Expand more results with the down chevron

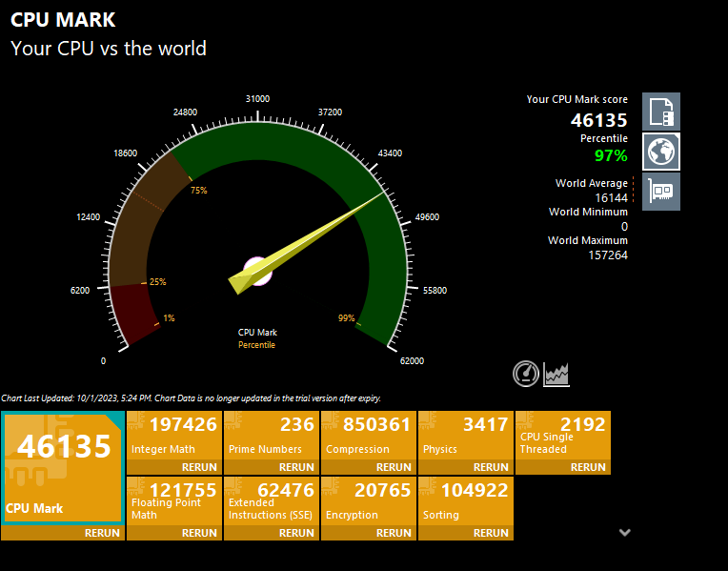tap(625, 533)
